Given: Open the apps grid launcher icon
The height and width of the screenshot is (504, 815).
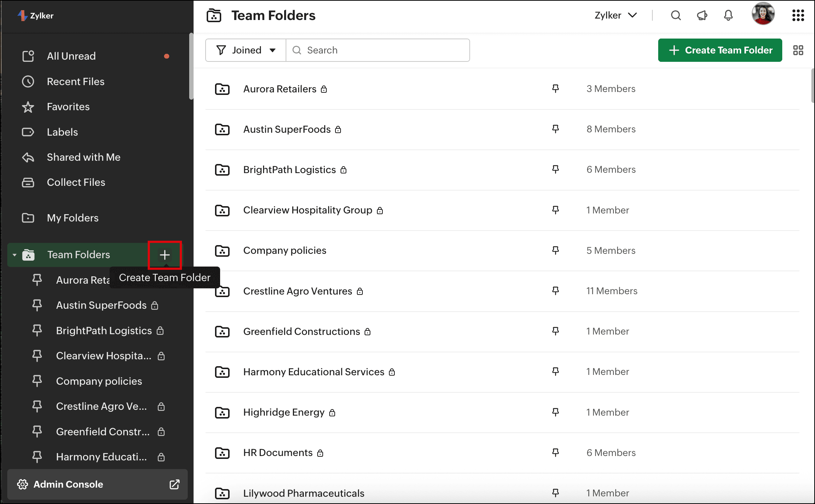Looking at the screenshot, I should coord(798,15).
